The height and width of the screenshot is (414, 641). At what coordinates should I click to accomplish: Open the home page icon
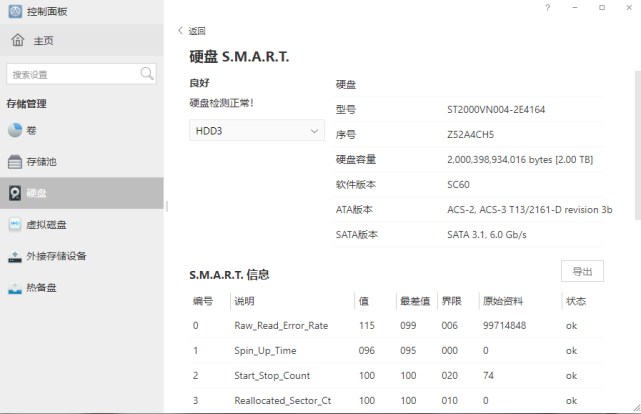click(x=18, y=40)
